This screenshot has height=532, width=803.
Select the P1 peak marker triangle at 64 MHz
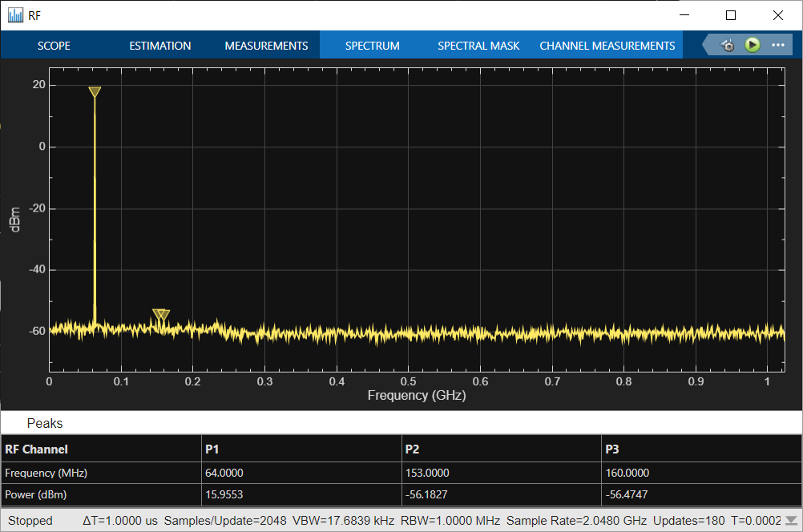tap(95, 92)
